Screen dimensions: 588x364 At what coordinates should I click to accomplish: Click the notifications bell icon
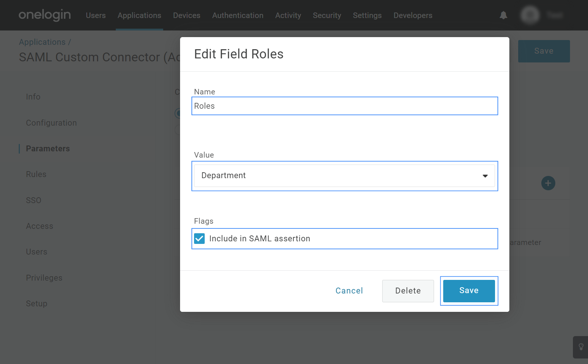(503, 15)
